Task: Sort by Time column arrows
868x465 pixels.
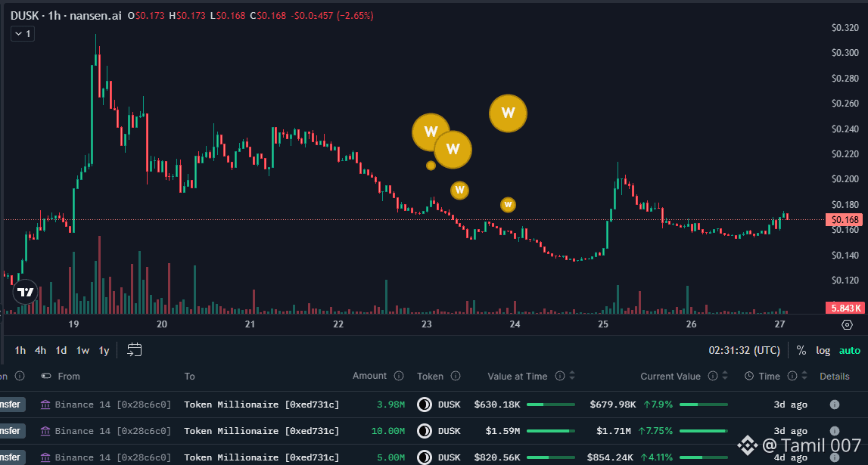Action: point(804,376)
